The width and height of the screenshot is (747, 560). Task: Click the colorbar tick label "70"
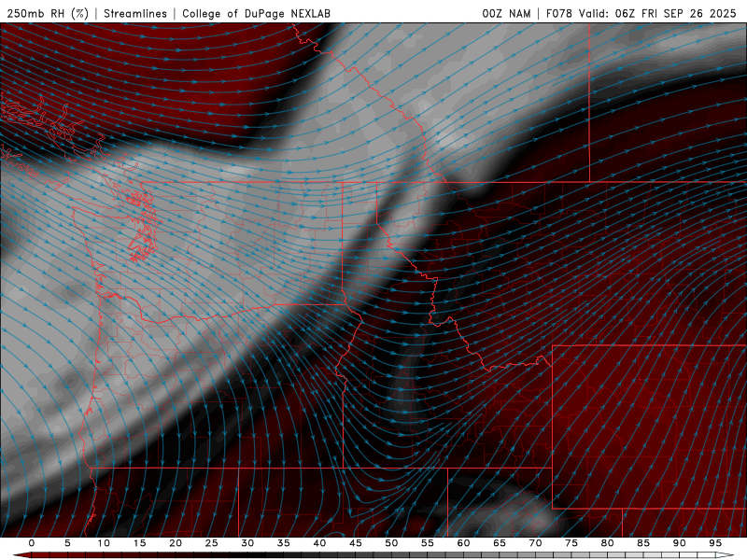[535, 543]
